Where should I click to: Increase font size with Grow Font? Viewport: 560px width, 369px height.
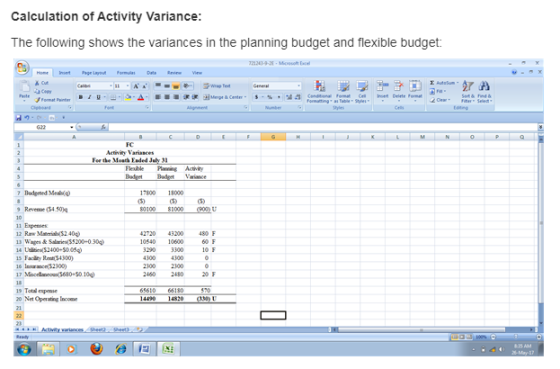[x=136, y=86]
